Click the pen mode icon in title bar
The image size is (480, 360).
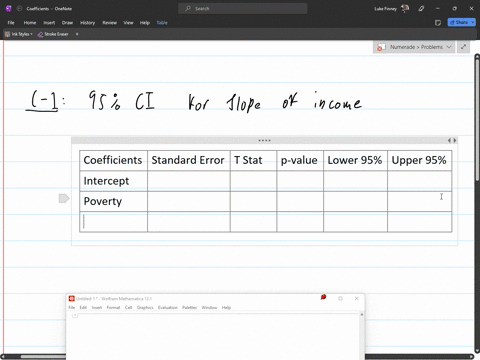click(x=421, y=9)
